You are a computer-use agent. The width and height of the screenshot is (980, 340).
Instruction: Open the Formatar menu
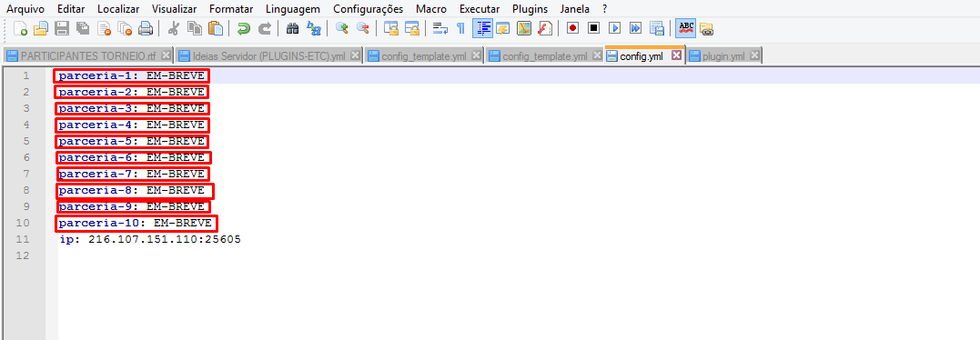231,9
